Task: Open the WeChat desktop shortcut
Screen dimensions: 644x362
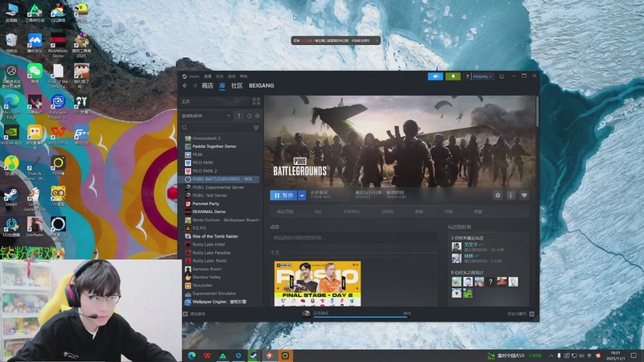Action: [35, 73]
